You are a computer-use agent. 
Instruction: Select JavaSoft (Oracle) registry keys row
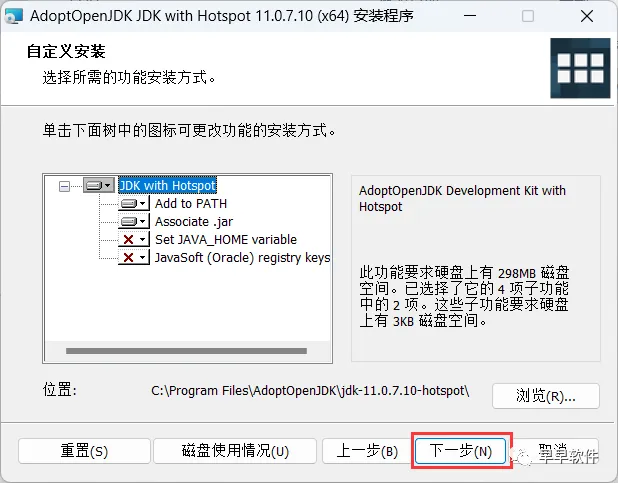(x=242, y=257)
